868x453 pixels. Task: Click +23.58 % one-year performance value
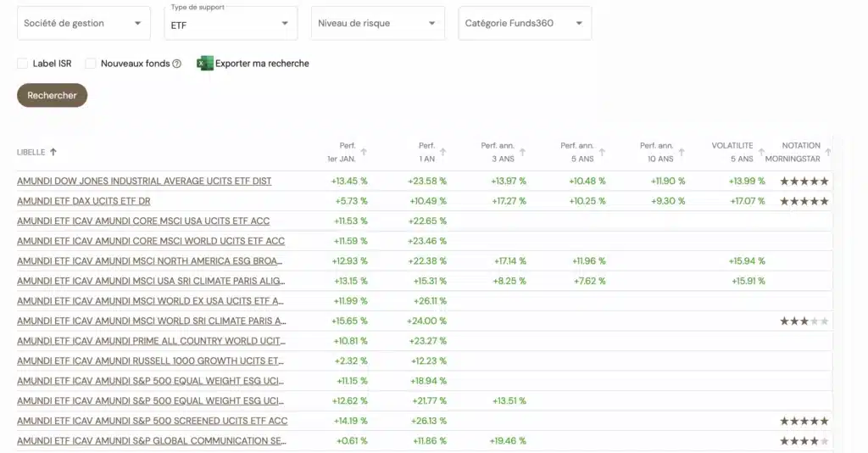[427, 181]
